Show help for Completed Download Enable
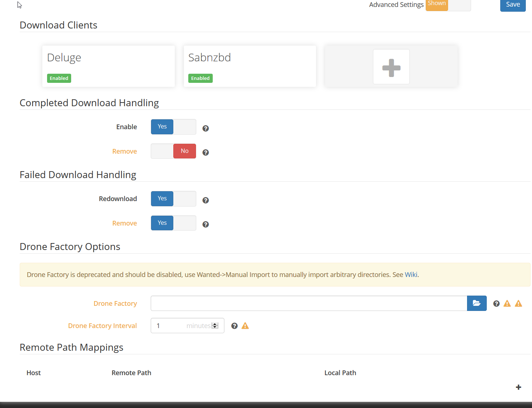 pyautogui.click(x=206, y=128)
